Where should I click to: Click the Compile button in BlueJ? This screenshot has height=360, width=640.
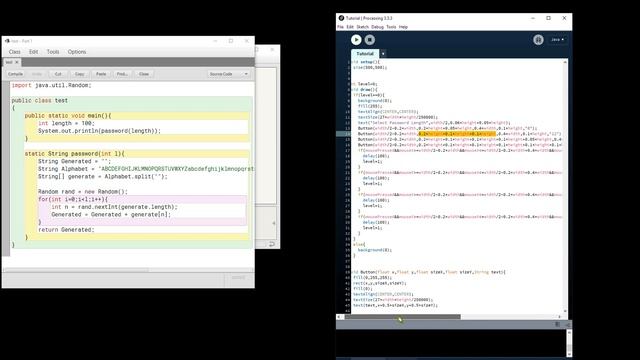click(x=16, y=74)
